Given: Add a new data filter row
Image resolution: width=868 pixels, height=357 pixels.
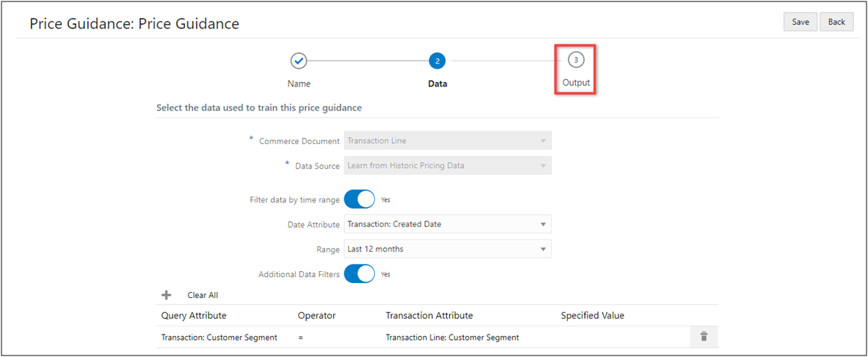Looking at the screenshot, I should 167,295.
